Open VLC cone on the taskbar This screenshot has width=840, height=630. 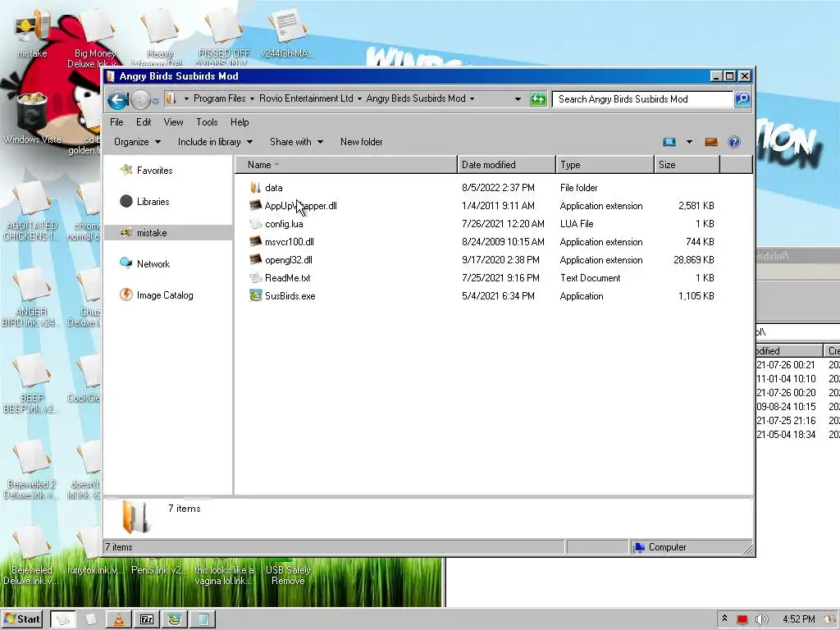(x=118, y=619)
